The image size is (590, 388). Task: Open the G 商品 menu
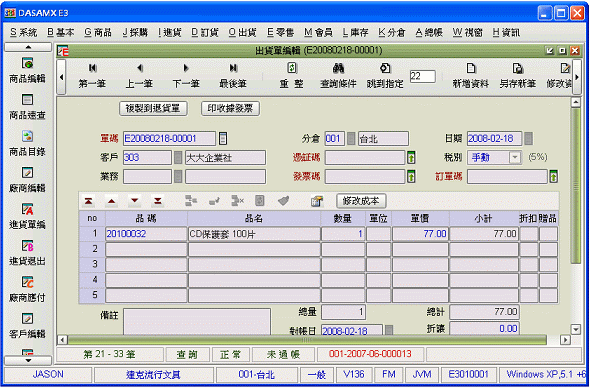[x=98, y=33]
